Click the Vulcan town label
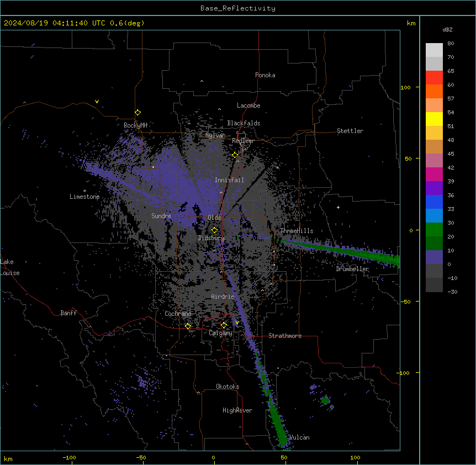Image resolution: width=476 pixels, height=465 pixels. [299, 437]
